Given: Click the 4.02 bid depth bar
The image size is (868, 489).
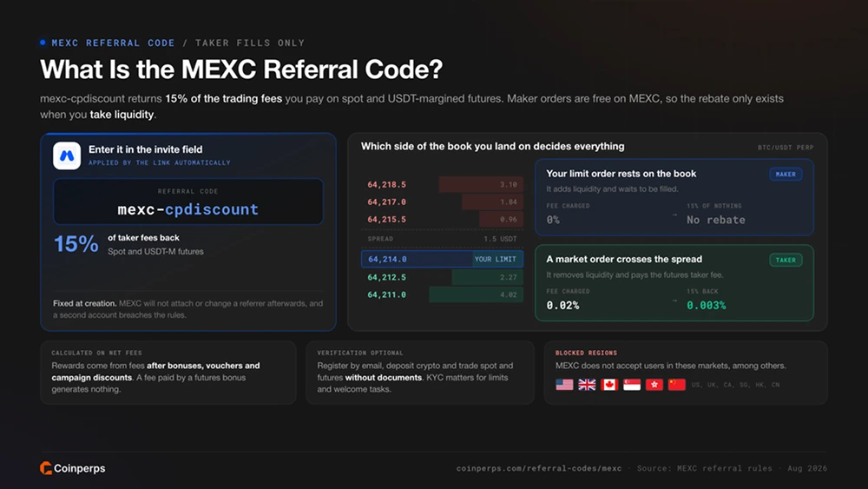Looking at the screenshot, I should tap(476, 294).
